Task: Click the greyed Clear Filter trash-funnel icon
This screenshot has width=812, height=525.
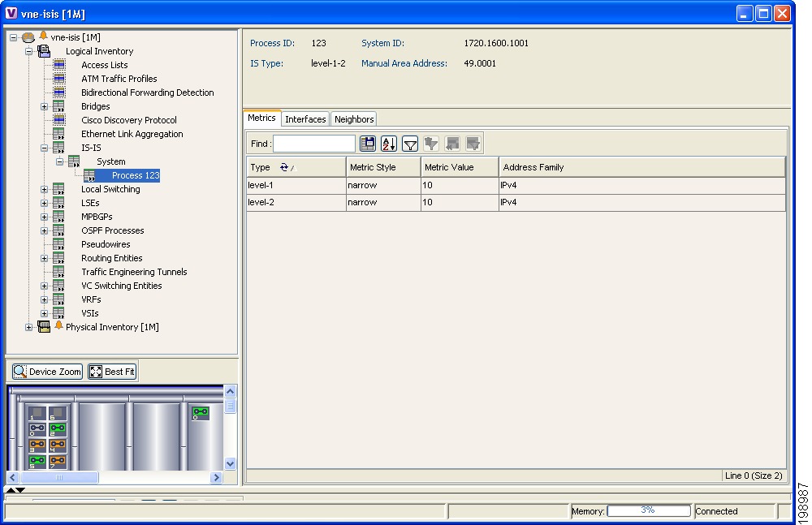Action: tap(431, 144)
